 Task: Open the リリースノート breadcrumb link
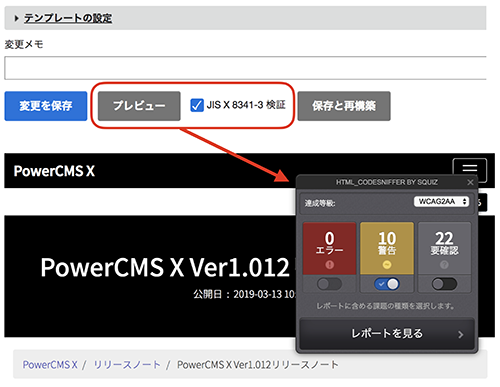127,365
